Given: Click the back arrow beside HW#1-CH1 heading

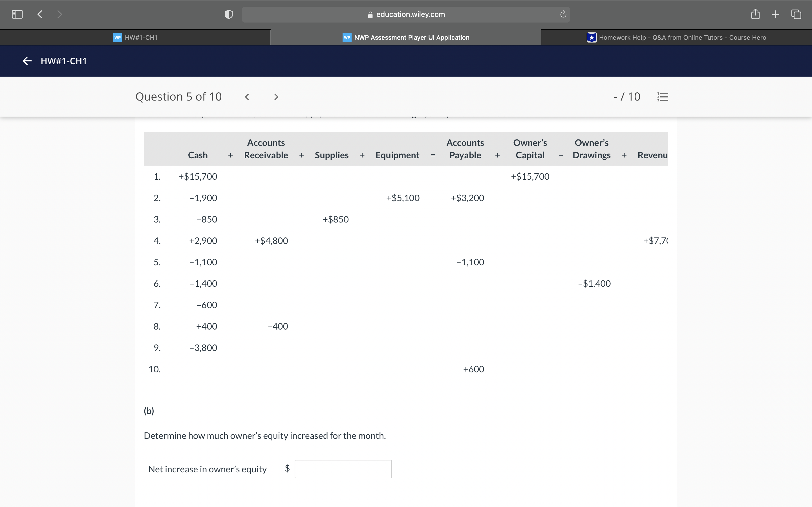Looking at the screenshot, I should point(27,61).
